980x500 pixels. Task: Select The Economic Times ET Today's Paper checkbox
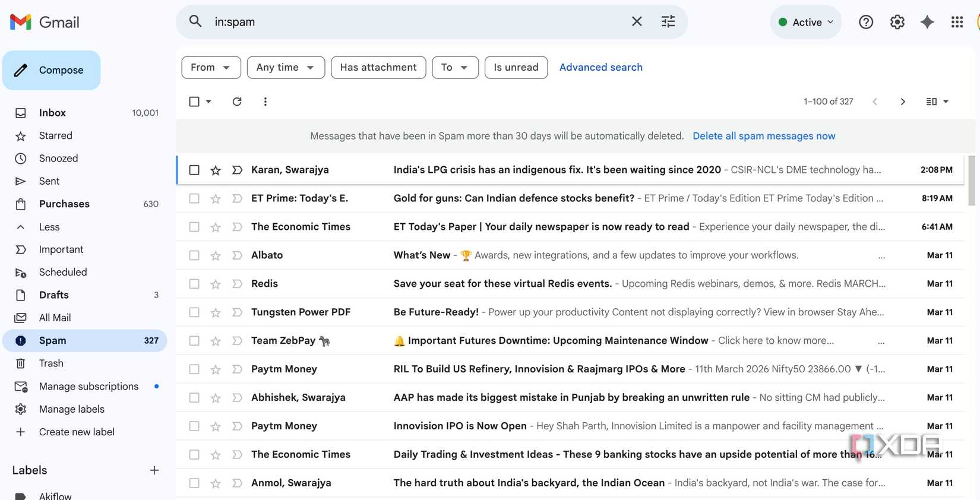194,227
